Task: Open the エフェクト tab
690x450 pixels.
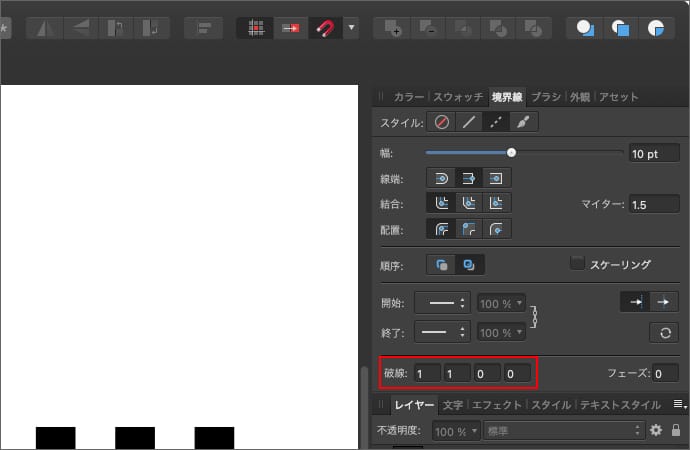Action: tap(497, 405)
